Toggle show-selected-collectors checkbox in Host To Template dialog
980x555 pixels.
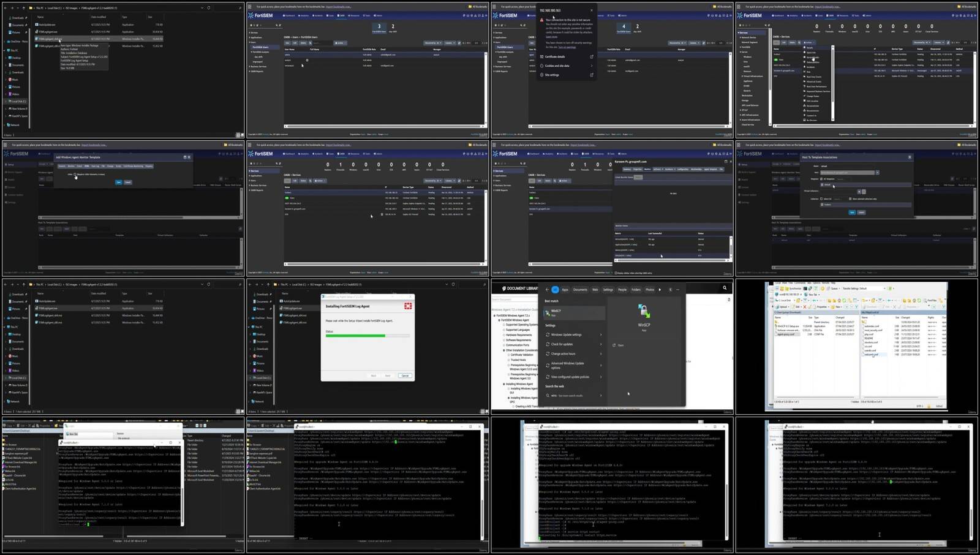850,199
